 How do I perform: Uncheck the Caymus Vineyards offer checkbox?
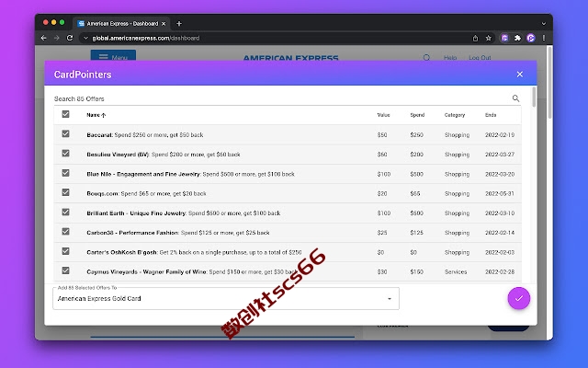click(65, 270)
